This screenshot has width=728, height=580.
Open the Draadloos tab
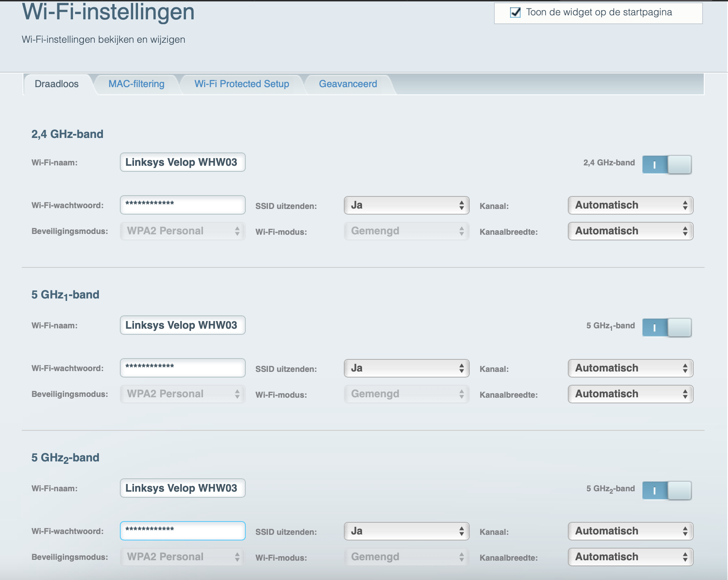coord(56,84)
